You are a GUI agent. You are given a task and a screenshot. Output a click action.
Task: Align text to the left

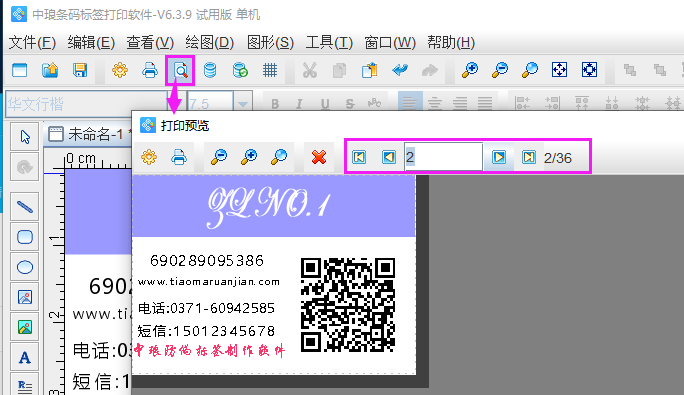click(410, 103)
